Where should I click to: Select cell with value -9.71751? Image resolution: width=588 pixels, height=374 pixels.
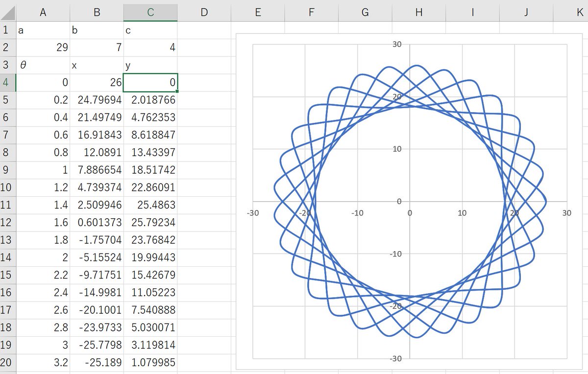point(97,275)
